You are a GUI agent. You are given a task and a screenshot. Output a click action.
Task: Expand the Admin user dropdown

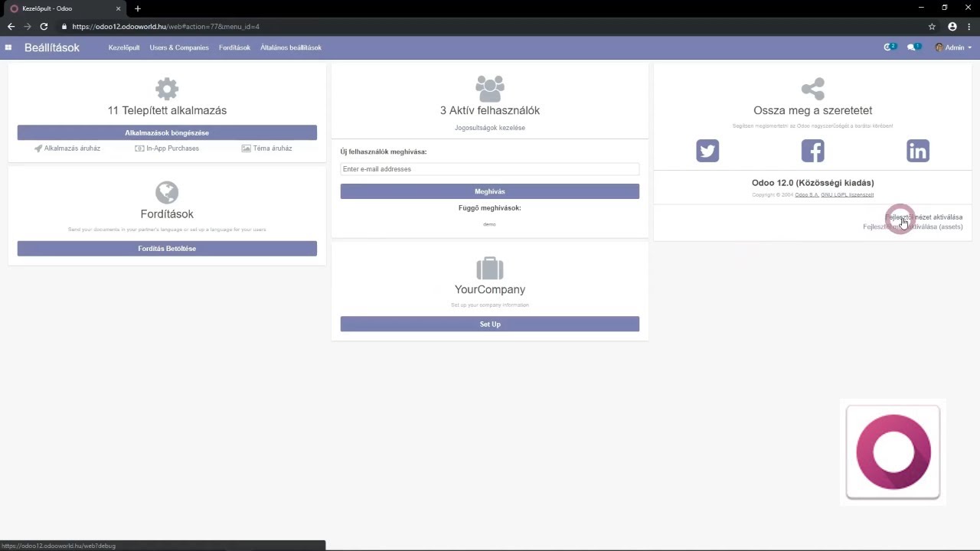coord(953,47)
